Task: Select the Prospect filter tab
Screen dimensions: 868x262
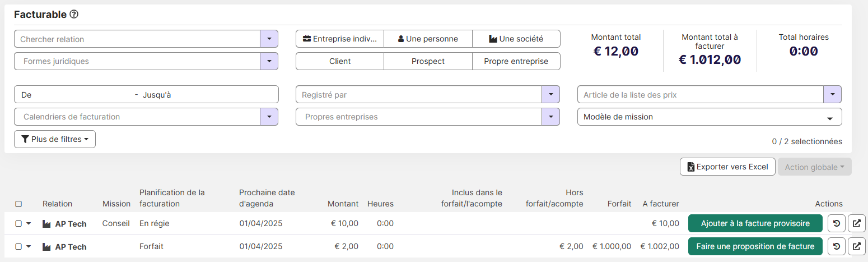Action: (428, 61)
